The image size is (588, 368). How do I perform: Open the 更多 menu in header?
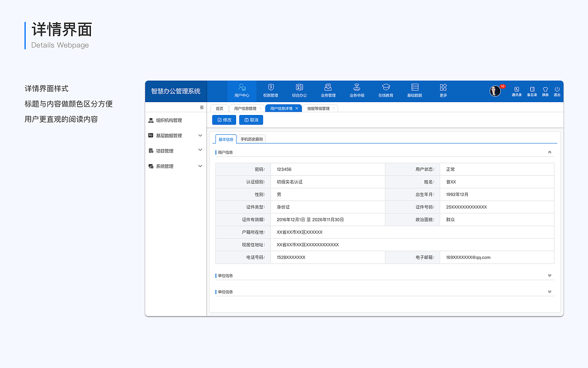[443, 91]
